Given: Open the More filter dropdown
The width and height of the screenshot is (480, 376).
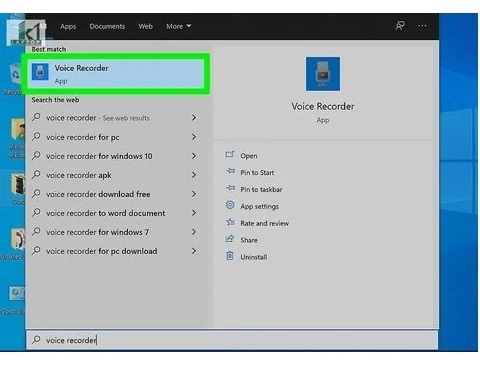Looking at the screenshot, I should click(x=179, y=26).
